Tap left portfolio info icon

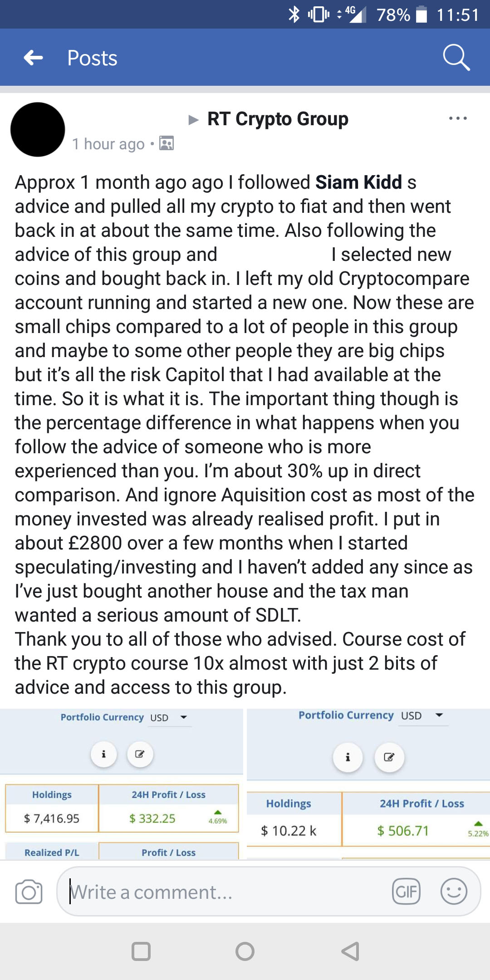(x=104, y=754)
